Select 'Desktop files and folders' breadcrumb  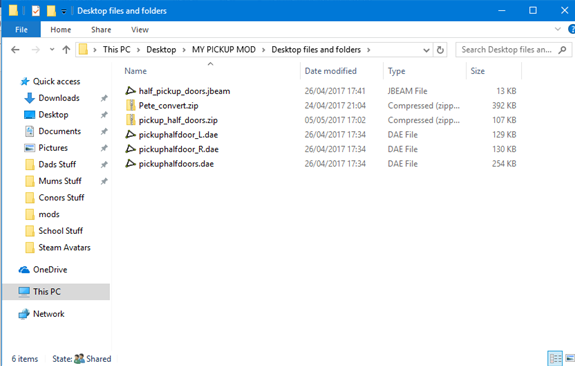pyautogui.click(x=316, y=50)
